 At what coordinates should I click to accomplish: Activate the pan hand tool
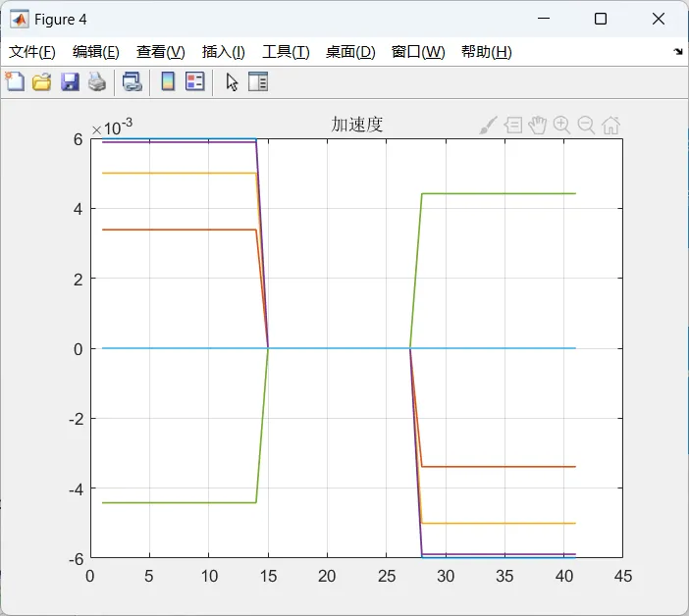(538, 126)
